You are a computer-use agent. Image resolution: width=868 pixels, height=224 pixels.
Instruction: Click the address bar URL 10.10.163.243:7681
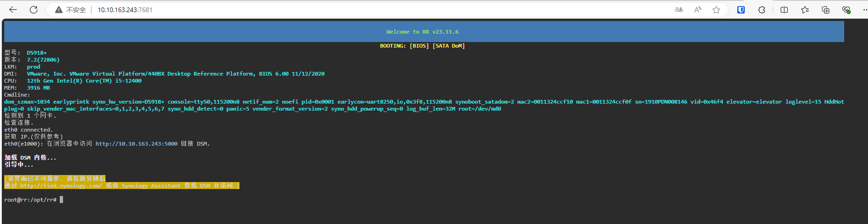pyautogui.click(x=125, y=10)
